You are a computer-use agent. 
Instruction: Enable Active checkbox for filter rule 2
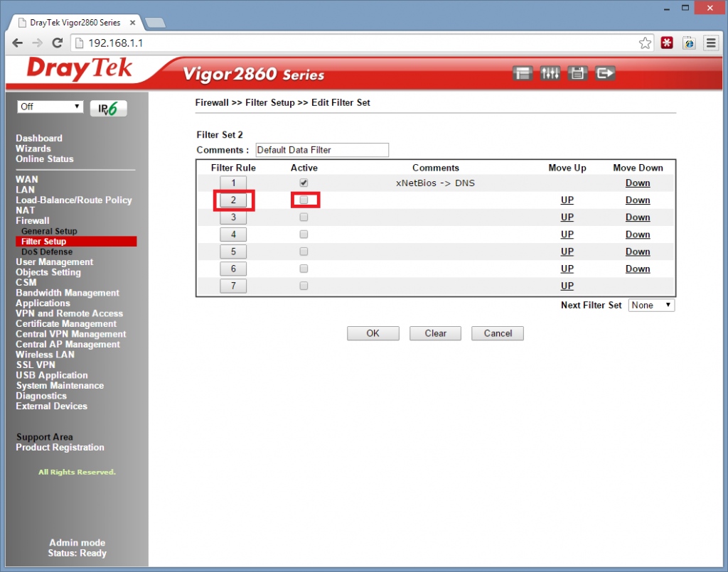(x=304, y=200)
